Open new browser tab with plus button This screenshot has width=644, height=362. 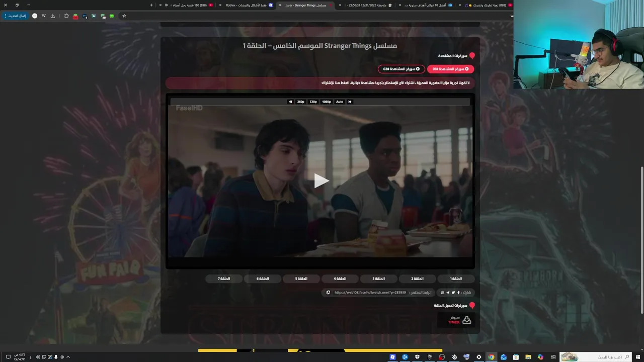click(151, 5)
